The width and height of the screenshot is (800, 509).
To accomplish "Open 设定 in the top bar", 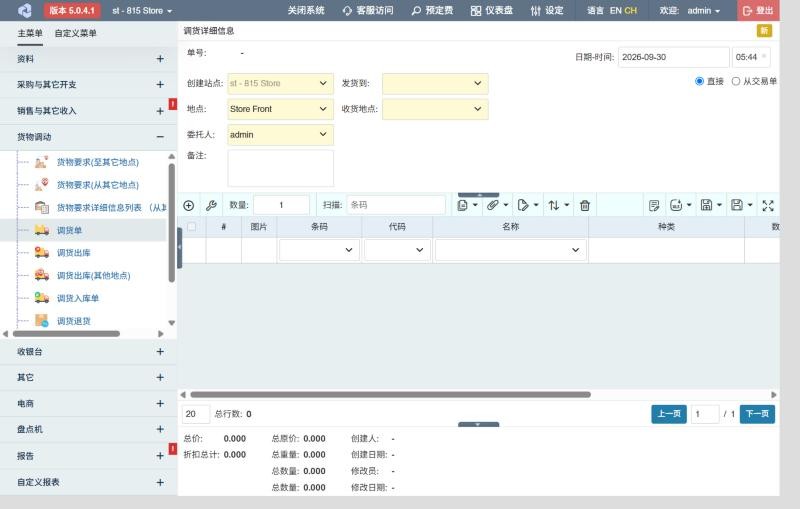I will pyautogui.click(x=547, y=10).
